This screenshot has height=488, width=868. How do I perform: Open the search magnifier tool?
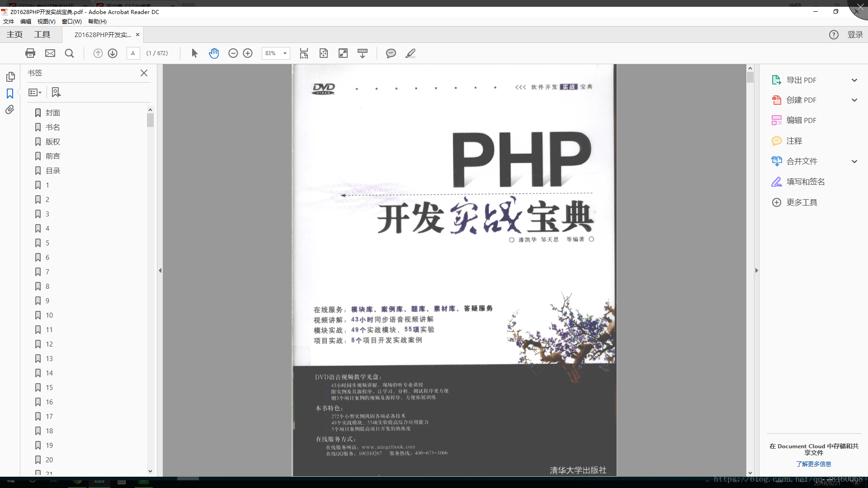tap(69, 53)
